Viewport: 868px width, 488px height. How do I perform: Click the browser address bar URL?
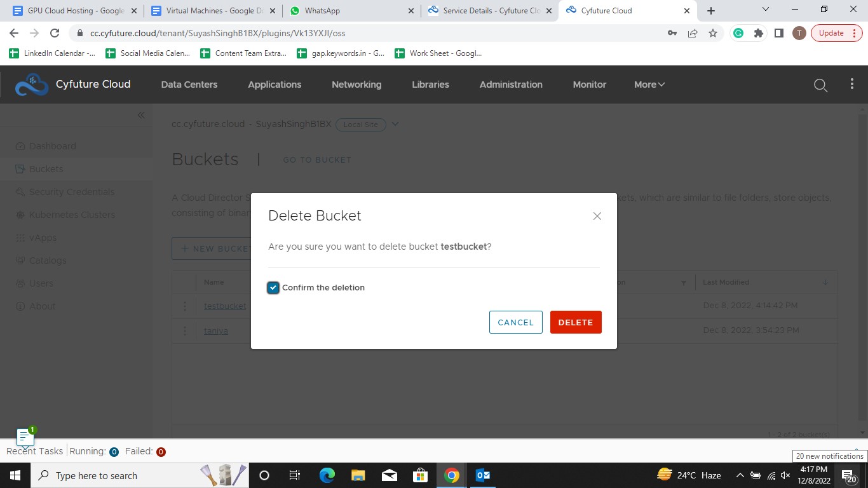(217, 33)
